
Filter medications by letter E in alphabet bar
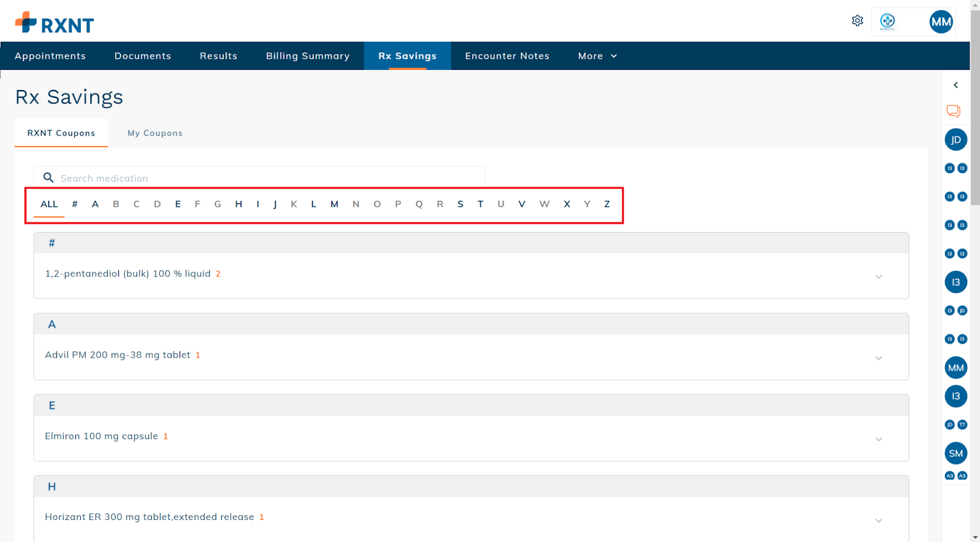(x=178, y=204)
